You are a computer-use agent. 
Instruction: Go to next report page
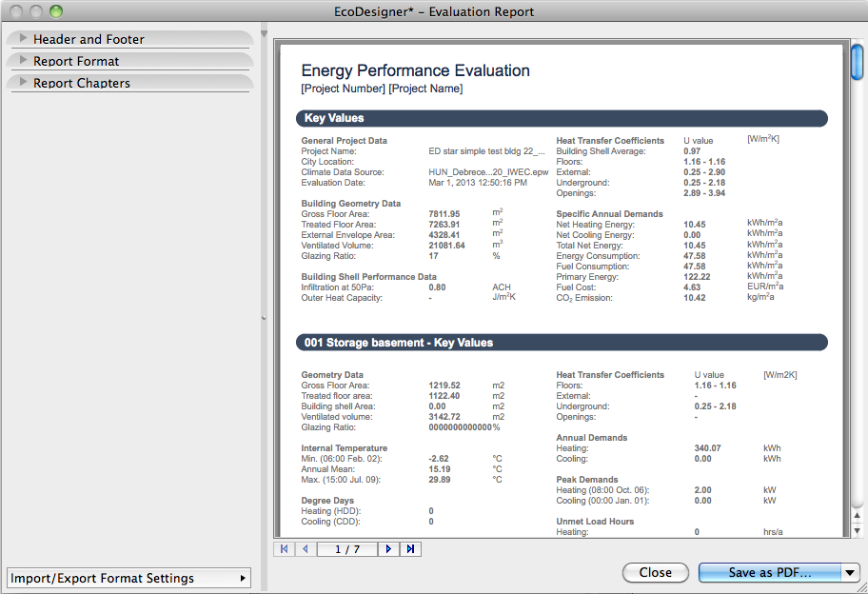click(x=388, y=549)
